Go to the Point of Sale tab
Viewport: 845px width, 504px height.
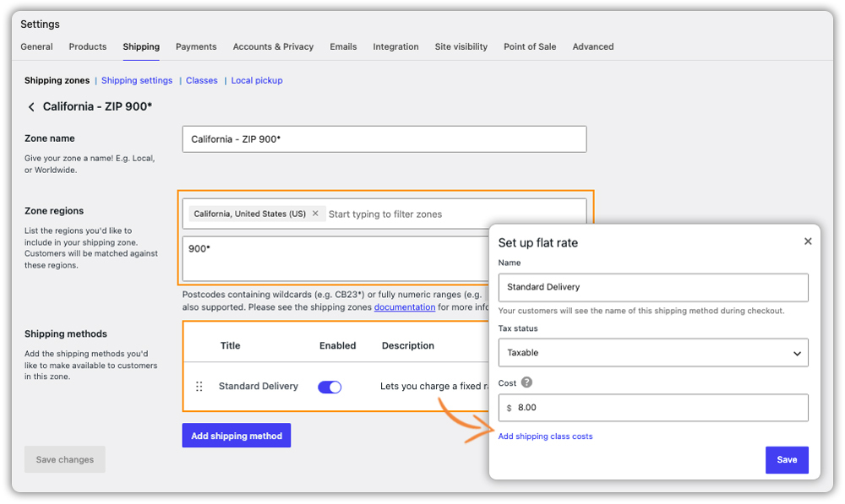coord(530,46)
